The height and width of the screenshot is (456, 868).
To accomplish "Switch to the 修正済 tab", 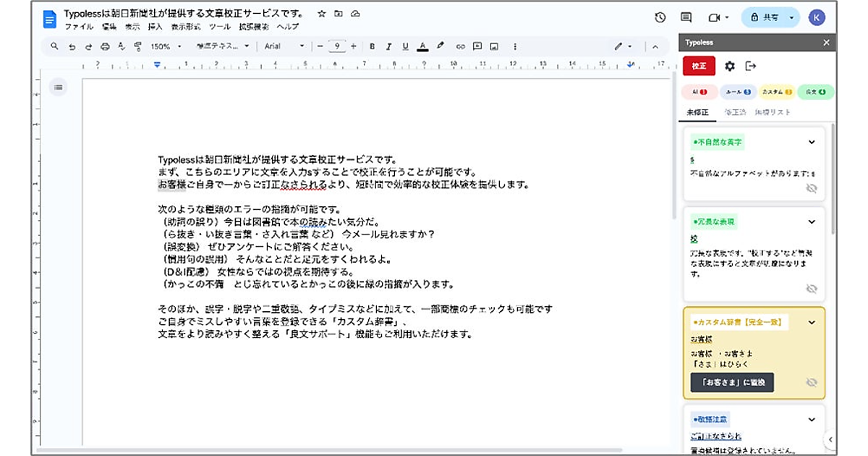I will 735,112.
